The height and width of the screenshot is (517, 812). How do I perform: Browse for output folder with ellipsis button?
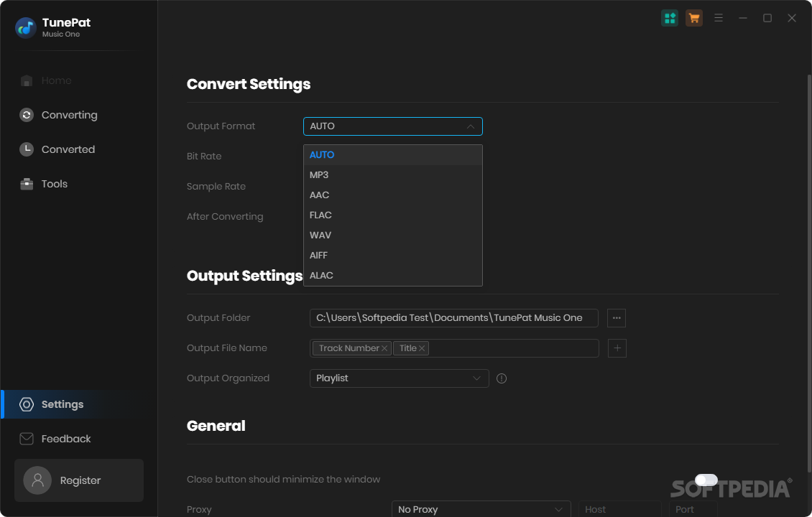[617, 318]
